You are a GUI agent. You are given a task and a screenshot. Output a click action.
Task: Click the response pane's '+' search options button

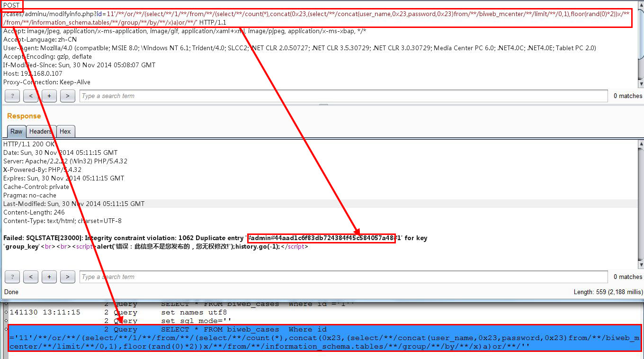point(49,277)
